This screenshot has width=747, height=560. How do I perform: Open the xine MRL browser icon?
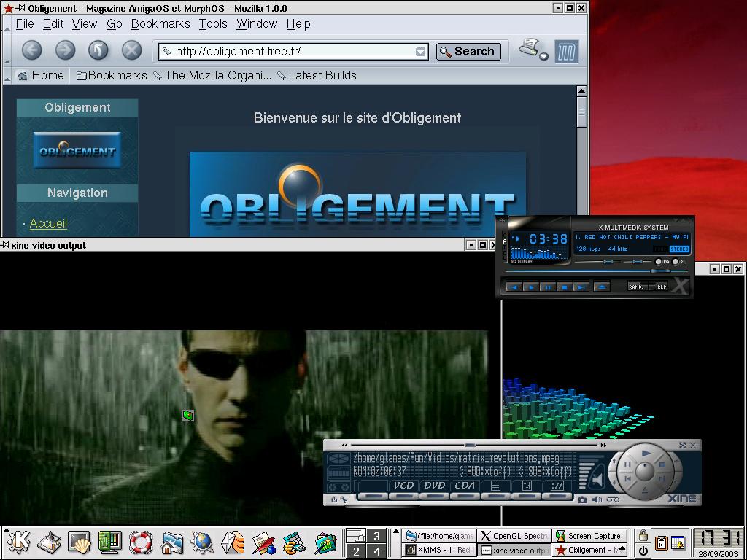pos(557,486)
